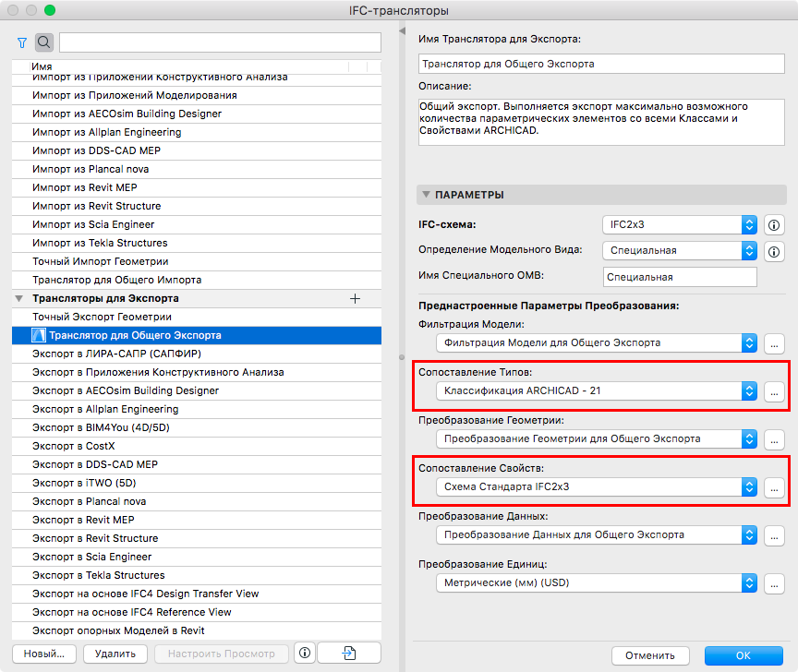The height and width of the screenshot is (672, 798).
Task: Select Точный Импорт Геометрии
Action: tap(197, 261)
